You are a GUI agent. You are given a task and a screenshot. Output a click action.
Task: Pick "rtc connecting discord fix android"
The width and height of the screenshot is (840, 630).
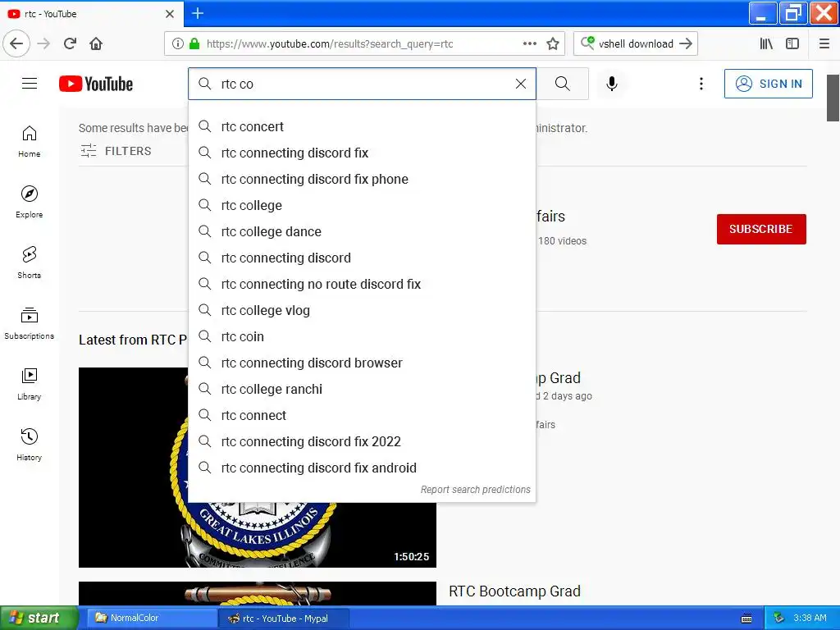(x=362, y=468)
